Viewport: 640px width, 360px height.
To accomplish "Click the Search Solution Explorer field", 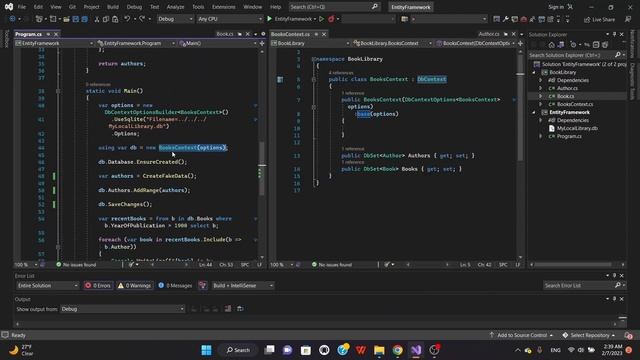I will point(576,55).
